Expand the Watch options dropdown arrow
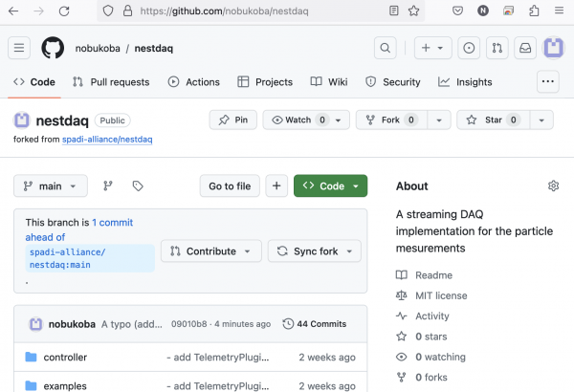Viewport: 574px width, 392px height. tap(339, 120)
